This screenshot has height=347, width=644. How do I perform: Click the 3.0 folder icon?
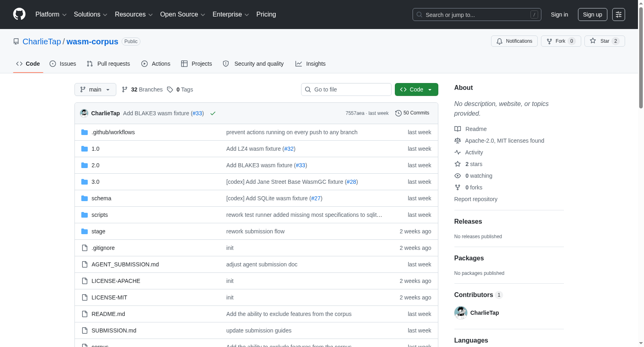coord(85,182)
